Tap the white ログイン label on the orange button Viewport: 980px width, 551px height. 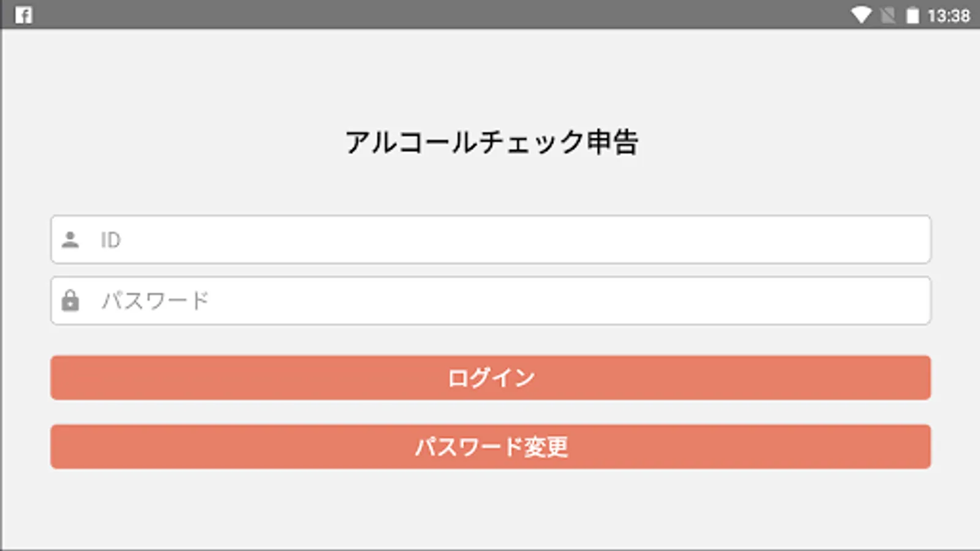[x=491, y=378]
